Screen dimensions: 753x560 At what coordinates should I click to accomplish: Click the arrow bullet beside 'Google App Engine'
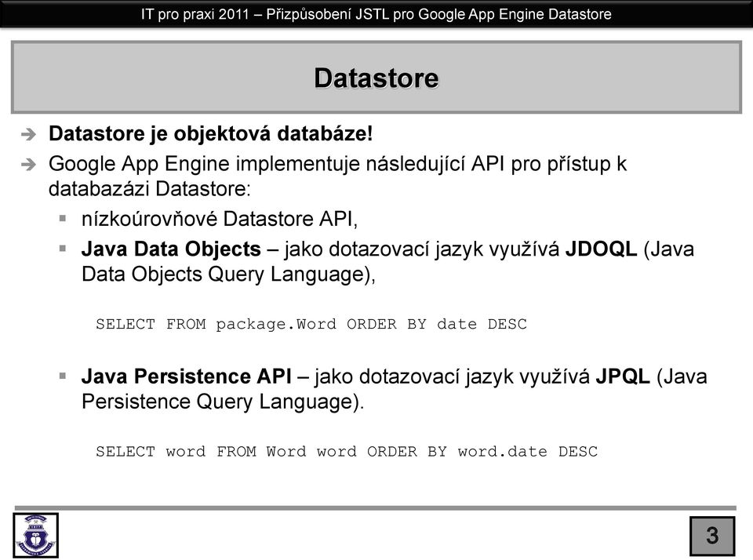tap(29, 165)
